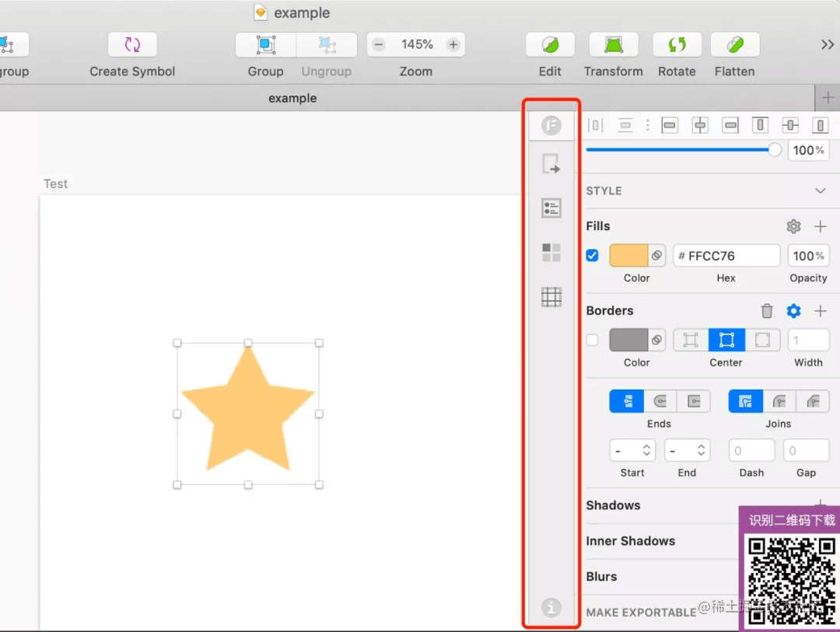
Task: Select the round joins option
Action: click(x=779, y=401)
